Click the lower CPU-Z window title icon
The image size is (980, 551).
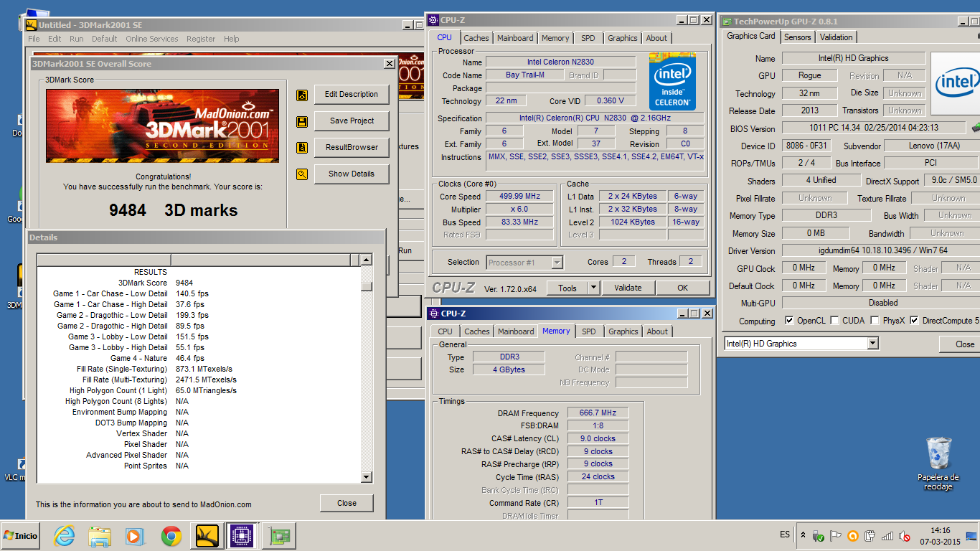[433, 314]
